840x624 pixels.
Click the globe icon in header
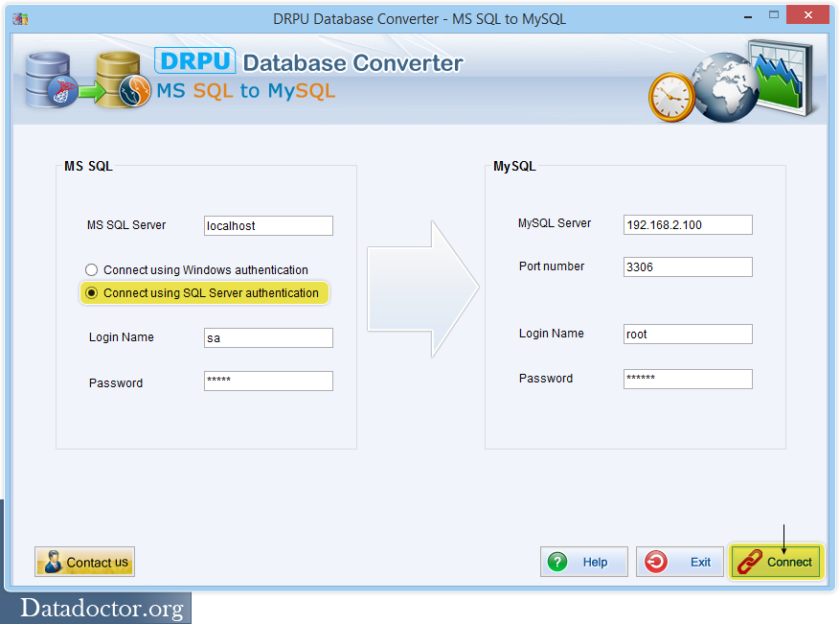(726, 87)
